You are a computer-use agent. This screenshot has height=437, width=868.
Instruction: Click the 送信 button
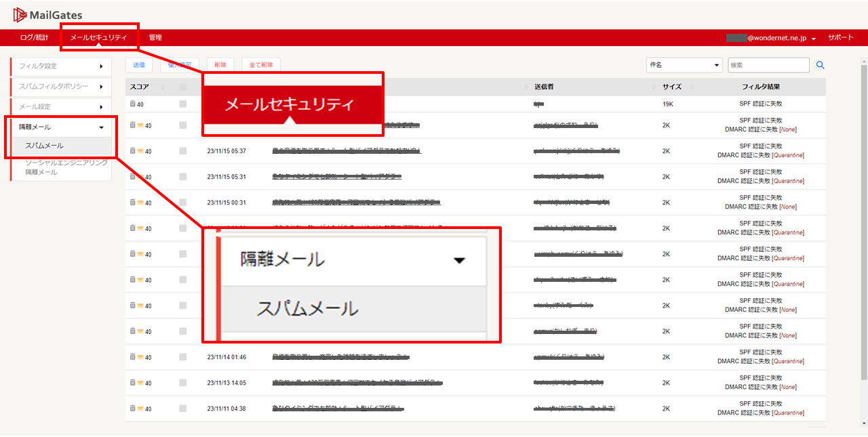(139, 65)
